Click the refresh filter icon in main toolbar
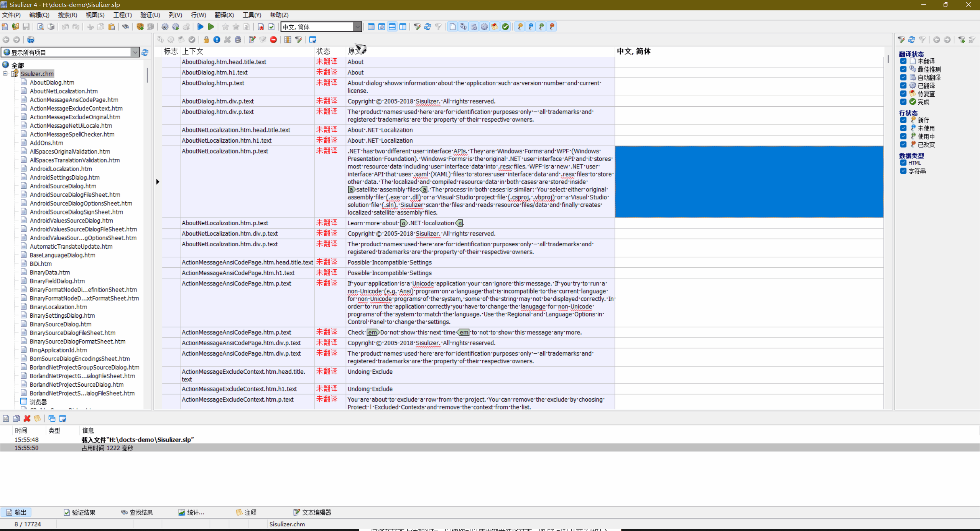 (x=428, y=26)
